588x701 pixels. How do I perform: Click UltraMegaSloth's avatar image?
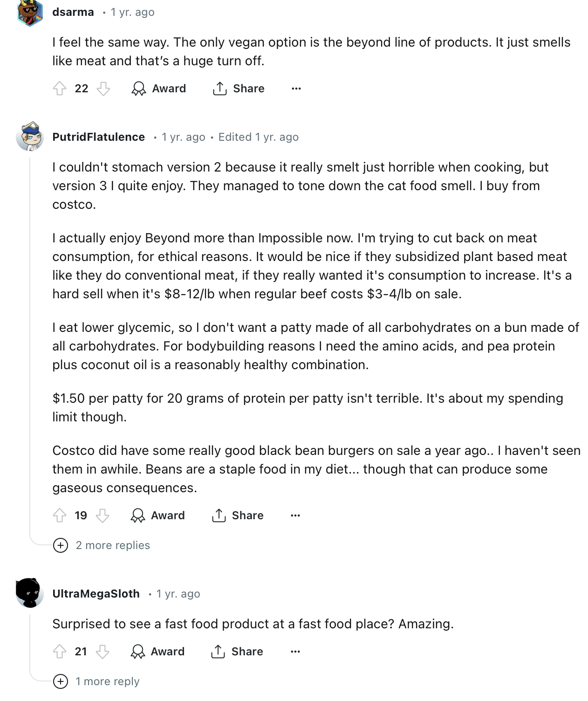(x=30, y=593)
